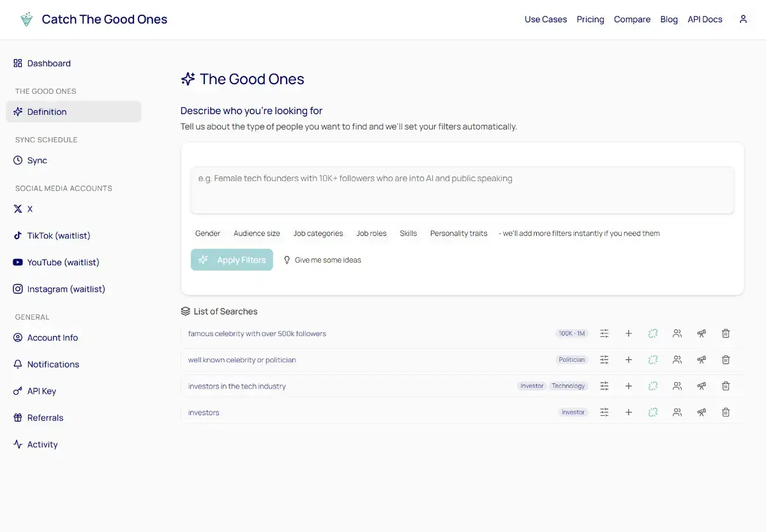View people for 'well known celebrity or politician'
Viewport: 766px width, 532px height.
pos(677,360)
